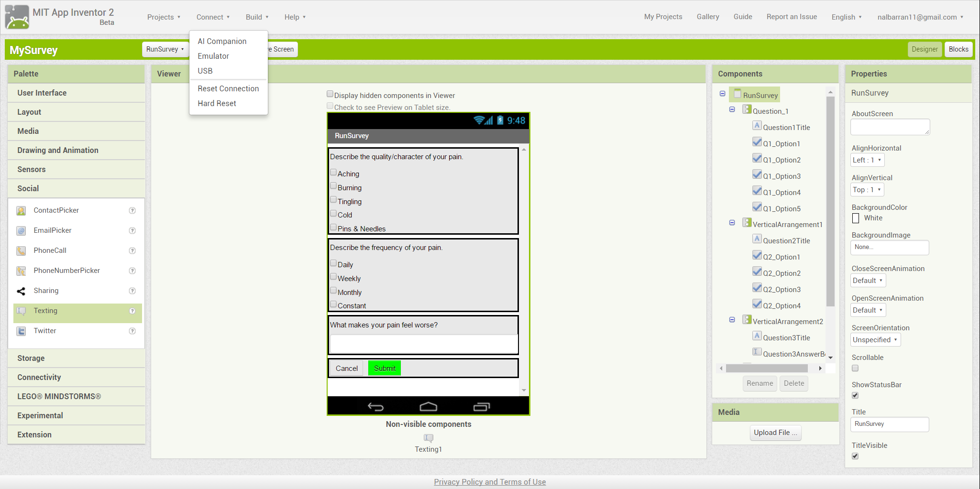Image resolution: width=980 pixels, height=489 pixels.
Task: Select the Sharing component icon
Action: point(21,291)
